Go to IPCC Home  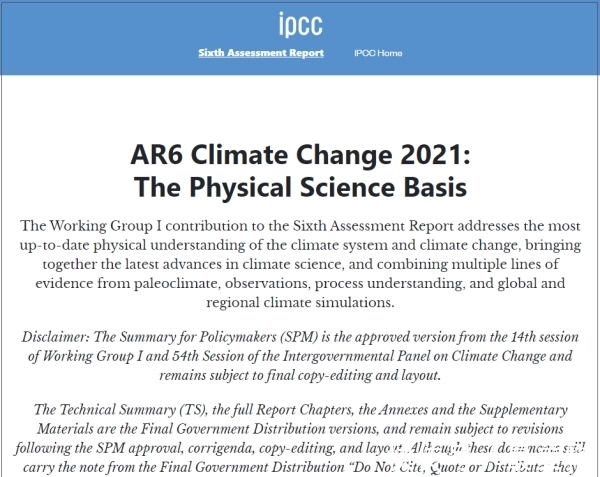[x=378, y=53]
